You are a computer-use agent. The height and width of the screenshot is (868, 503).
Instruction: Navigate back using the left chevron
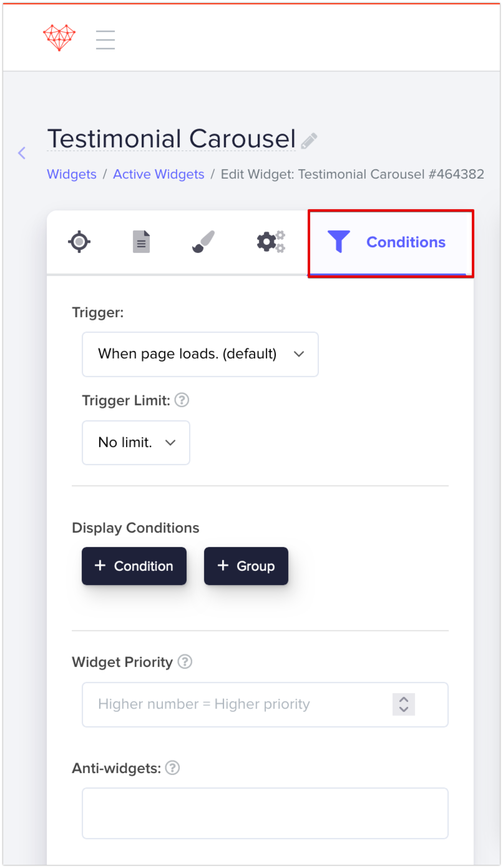point(22,153)
